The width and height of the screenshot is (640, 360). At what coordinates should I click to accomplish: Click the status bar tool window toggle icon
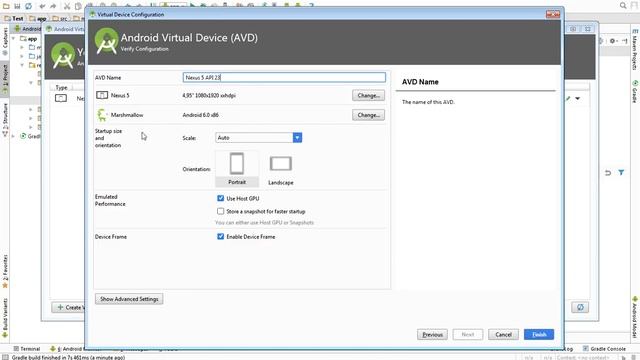pos(5,357)
